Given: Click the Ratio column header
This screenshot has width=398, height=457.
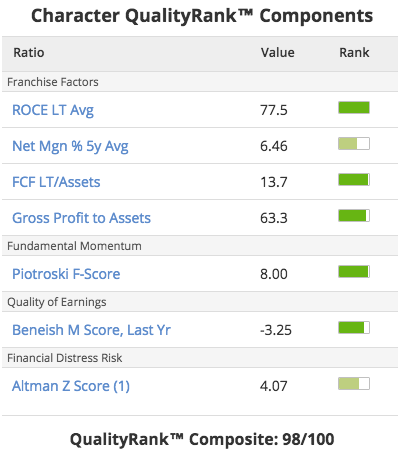Looking at the screenshot, I should [29, 53].
